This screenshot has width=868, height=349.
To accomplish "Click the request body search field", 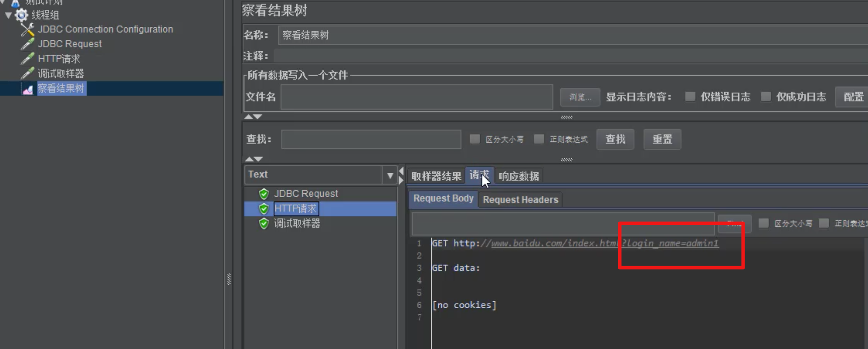I will pyautogui.click(x=563, y=224).
